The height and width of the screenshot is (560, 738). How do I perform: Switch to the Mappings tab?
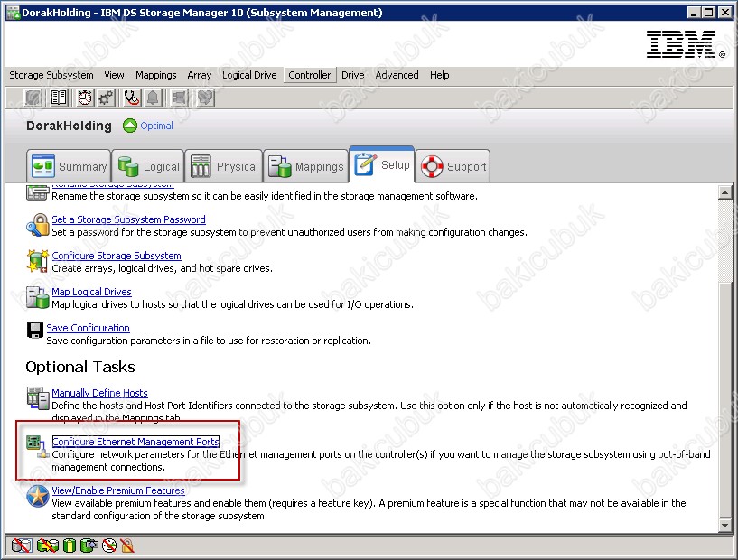306,166
